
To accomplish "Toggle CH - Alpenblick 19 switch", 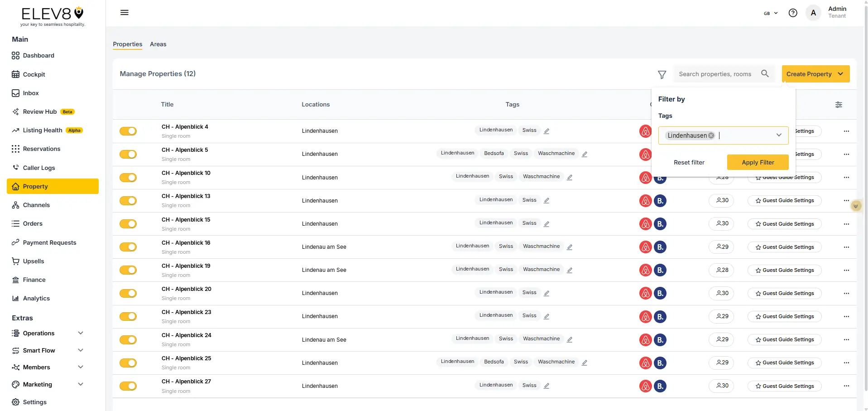I will tap(128, 270).
